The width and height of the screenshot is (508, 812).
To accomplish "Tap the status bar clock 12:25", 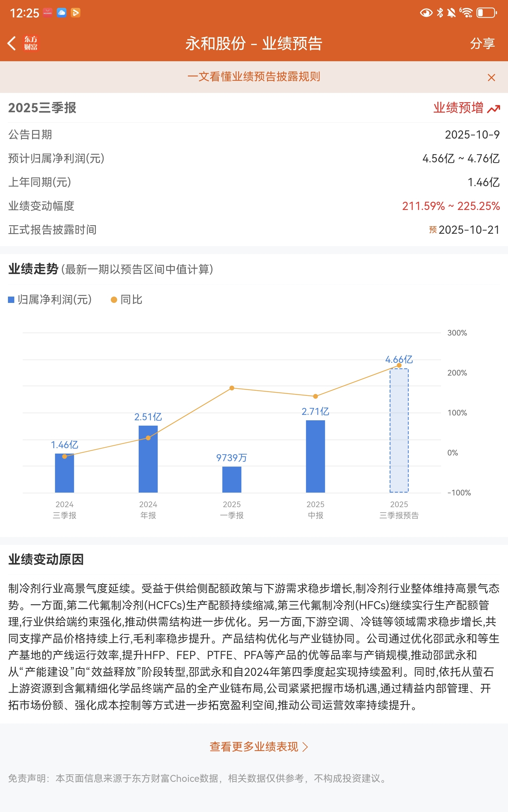I will point(24,13).
